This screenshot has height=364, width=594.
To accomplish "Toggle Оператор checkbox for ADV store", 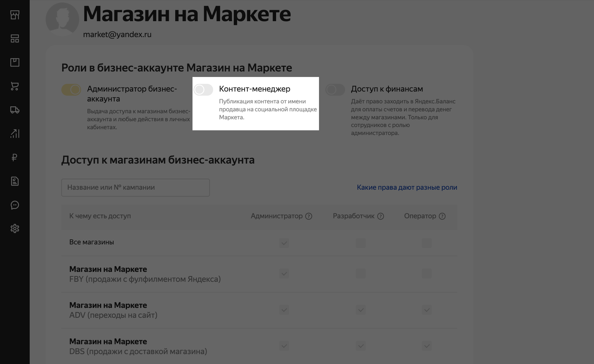I will tap(427, 310).
